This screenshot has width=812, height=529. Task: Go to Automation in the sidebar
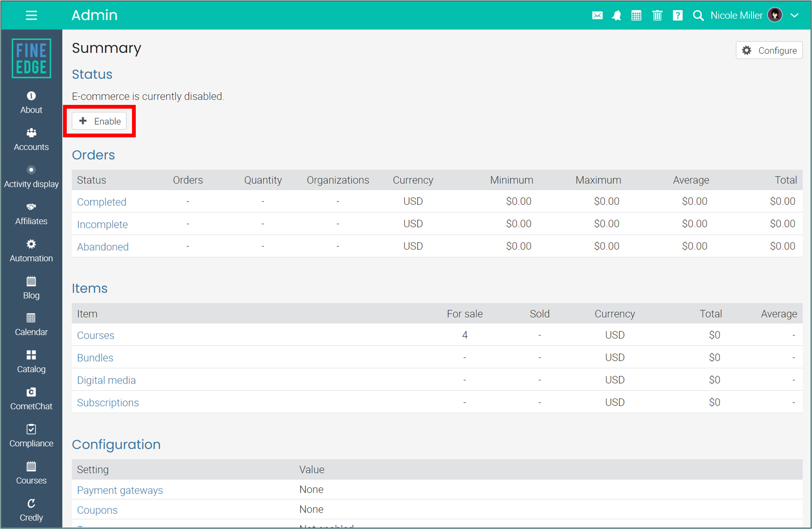click(x=31, y=251)
